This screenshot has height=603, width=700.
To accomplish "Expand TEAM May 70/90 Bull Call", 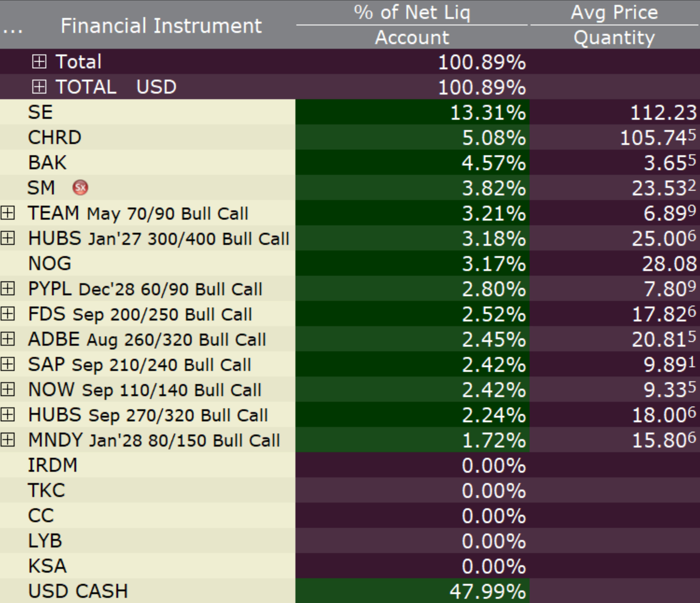I will (7, 213).
